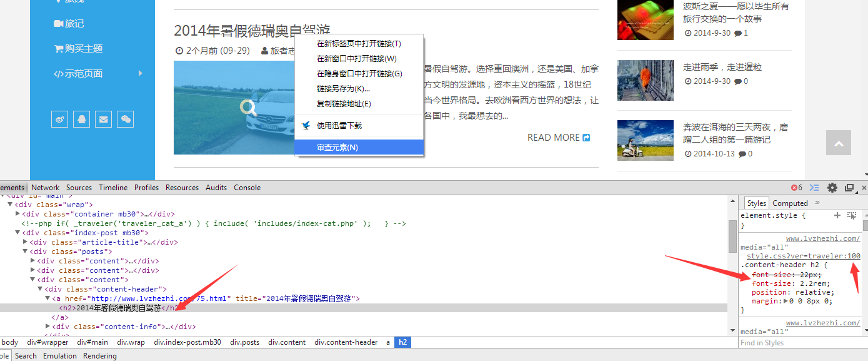Show more sidebar tabs via double chevron

coord(817,203)
